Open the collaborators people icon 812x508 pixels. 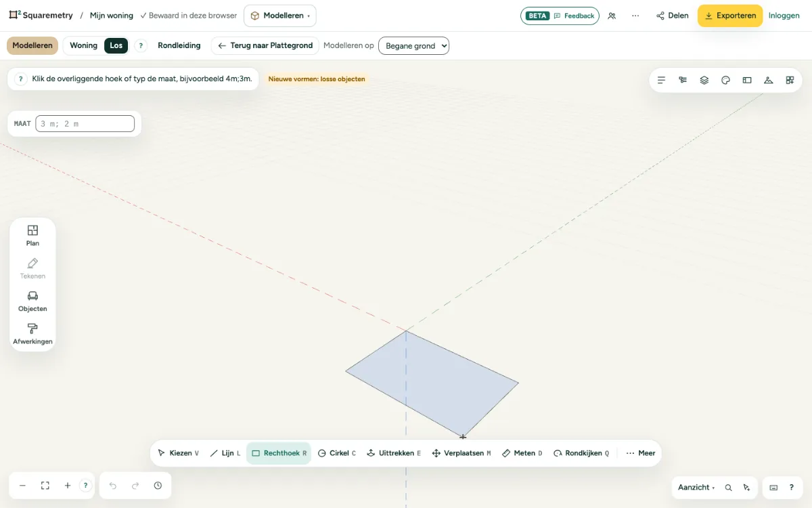tap(612, 16)
